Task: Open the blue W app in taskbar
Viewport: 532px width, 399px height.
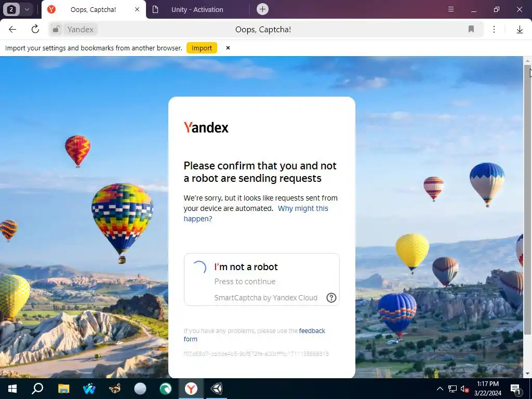Action: 89,389
